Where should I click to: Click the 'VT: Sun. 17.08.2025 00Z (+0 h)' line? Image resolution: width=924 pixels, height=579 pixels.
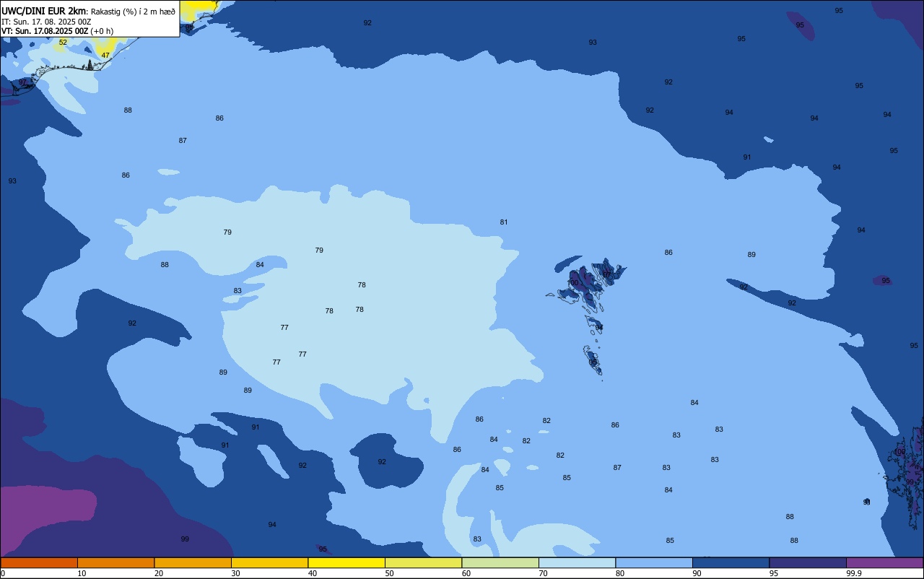[58, 31]
